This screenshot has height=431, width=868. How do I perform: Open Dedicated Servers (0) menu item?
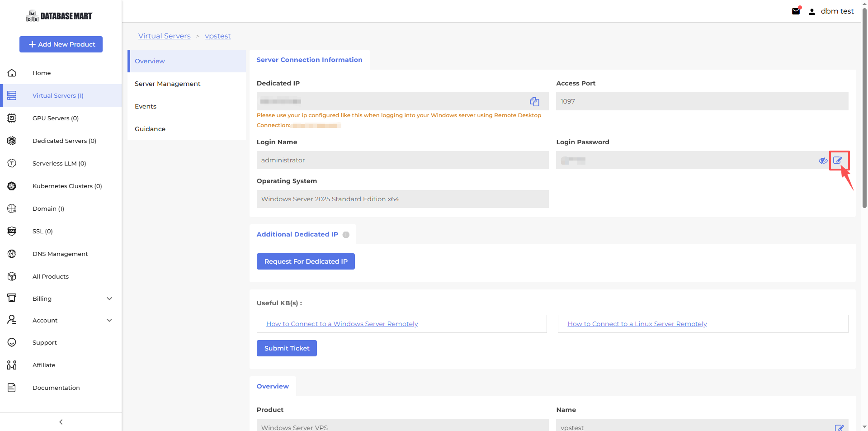tap(61, 141)
